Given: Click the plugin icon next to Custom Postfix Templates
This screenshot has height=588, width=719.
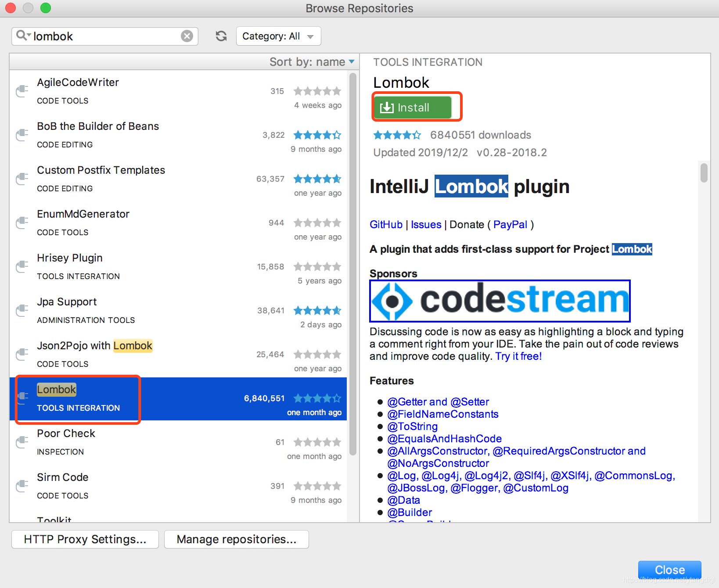Looking at the screenshot, I should coord(22,179).
